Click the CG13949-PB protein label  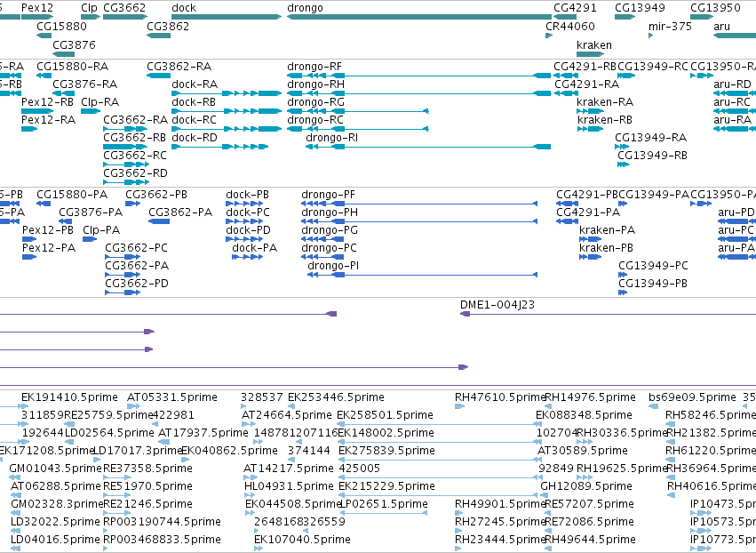point(653,284)
